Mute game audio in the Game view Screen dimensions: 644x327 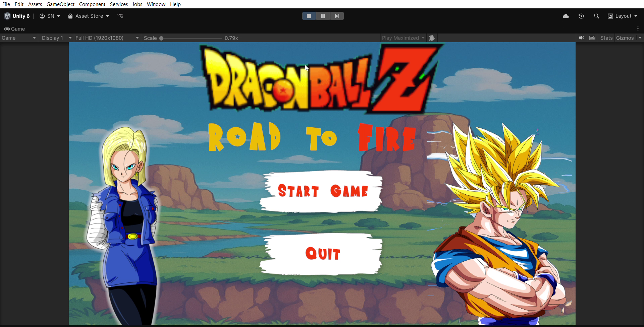[x=581, y=38]
